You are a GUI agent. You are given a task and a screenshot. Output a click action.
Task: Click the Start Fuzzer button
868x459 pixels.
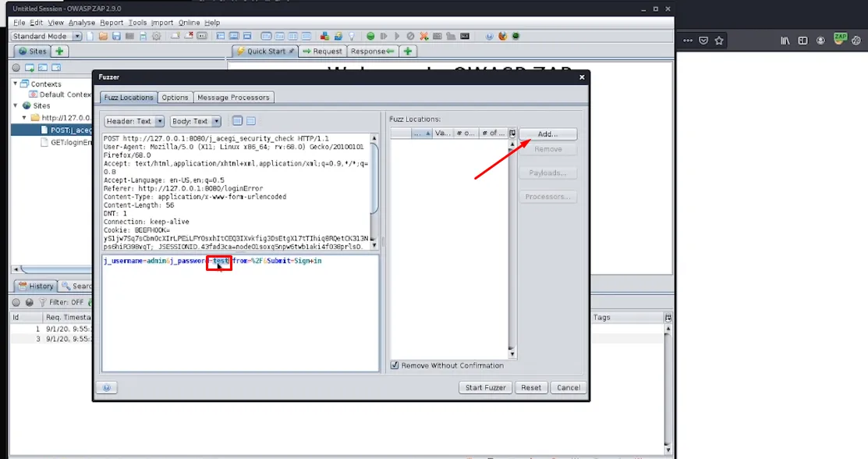click(486, 387)
